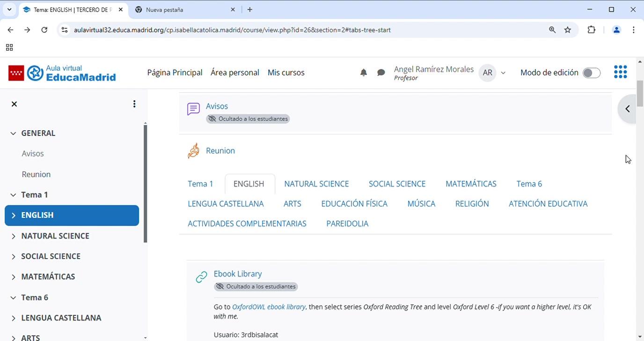Open the Chrome profile button
The image size is (644, 341).
coord(616,30)
